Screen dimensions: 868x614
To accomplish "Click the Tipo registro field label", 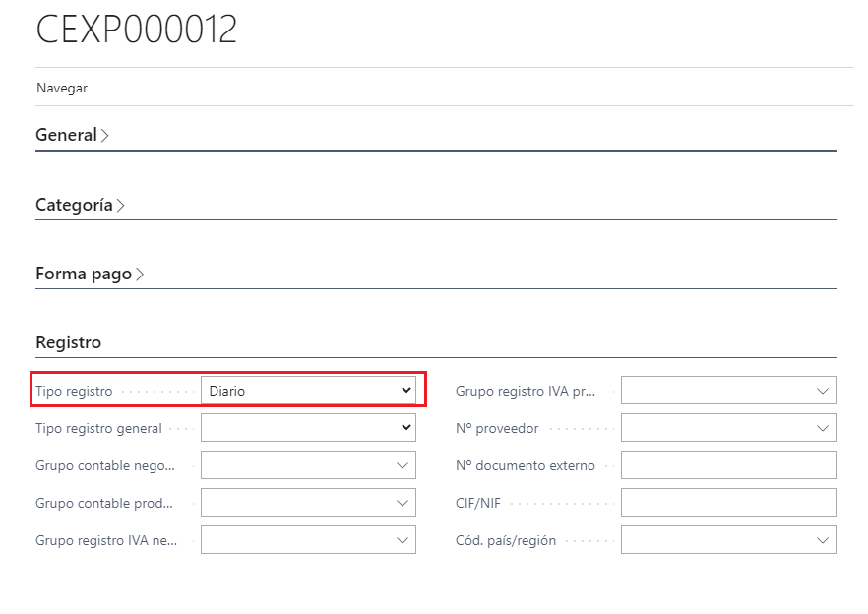I will (74, 391).
